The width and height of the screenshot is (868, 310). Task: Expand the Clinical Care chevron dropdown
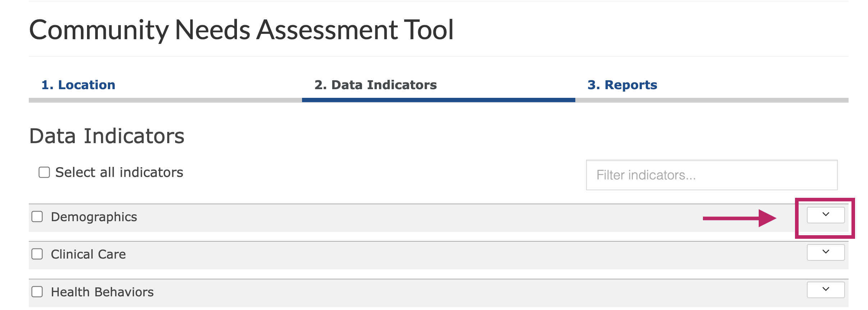click(x=825, y=252)
